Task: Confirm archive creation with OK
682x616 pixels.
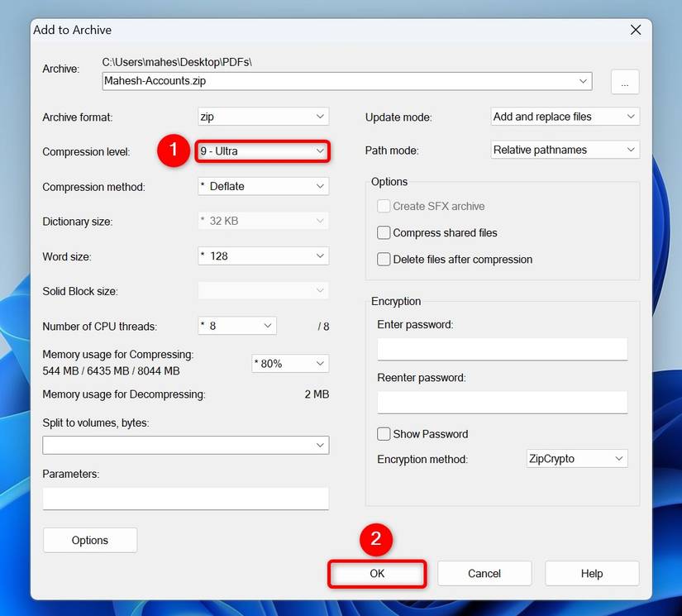Action: [x=377, y=573]
